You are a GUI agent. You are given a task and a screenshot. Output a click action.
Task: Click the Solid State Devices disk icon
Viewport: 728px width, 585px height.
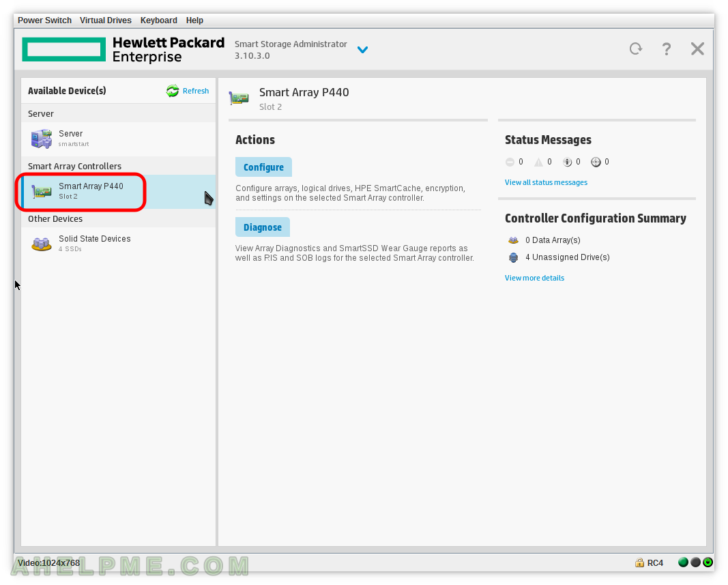point(42,244)
